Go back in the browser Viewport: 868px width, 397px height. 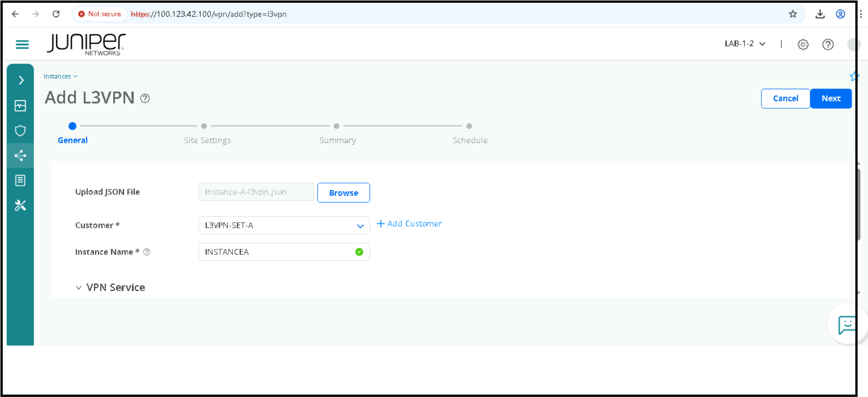point(15,14)
